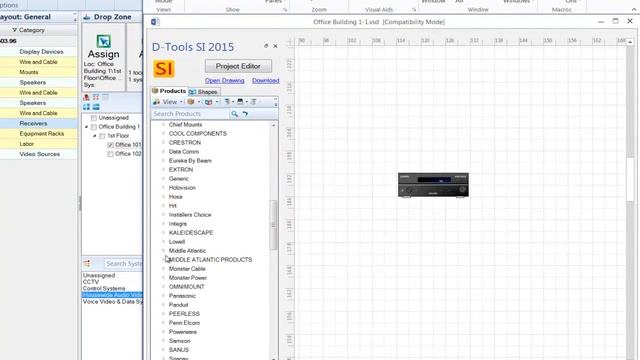Collapse the Office Building 1 tree node
The image size is (640, 360).
click(x=86, y=127)
